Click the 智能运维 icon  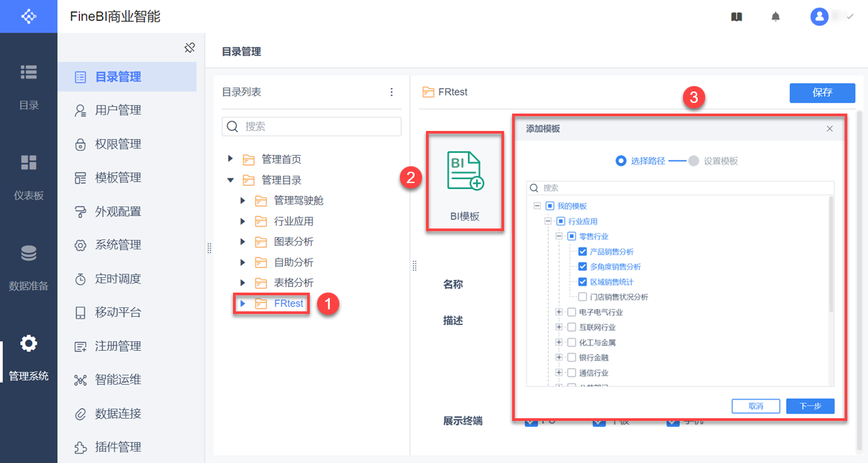coord(80,380)
